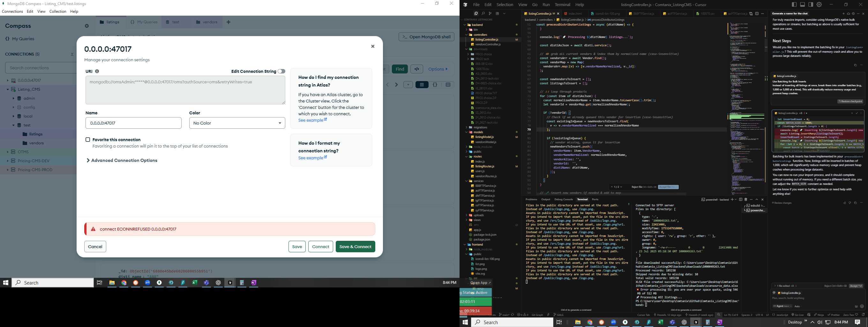
Task: Switch to index.html editor tab in Cursor
Action: (x=575, y=14)
